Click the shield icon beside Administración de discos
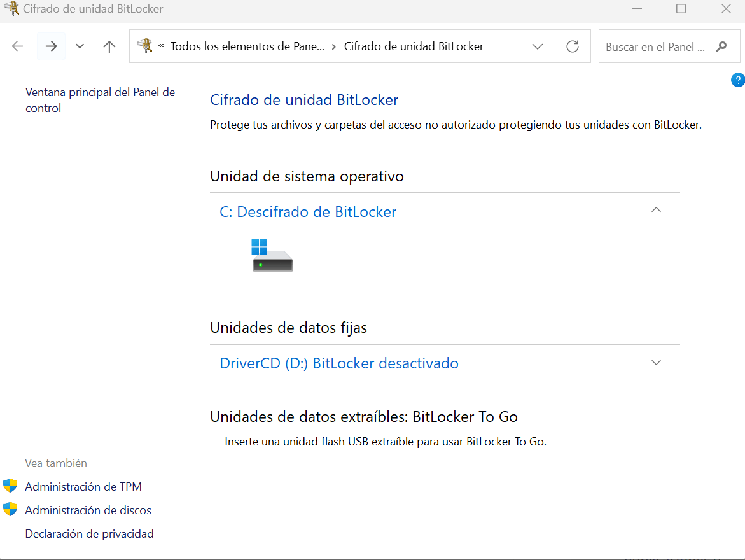Screen dimensions: 745x560 tap(10, 510)
